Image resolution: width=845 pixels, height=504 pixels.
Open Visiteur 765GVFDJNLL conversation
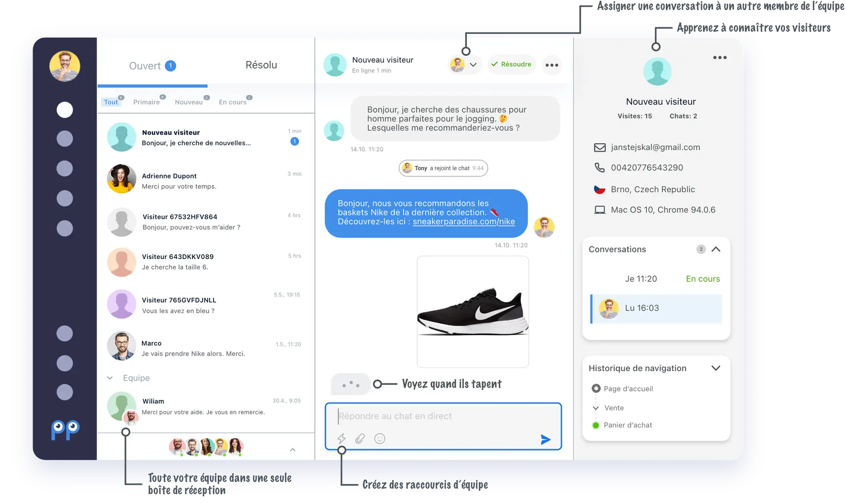pos(206,304)
